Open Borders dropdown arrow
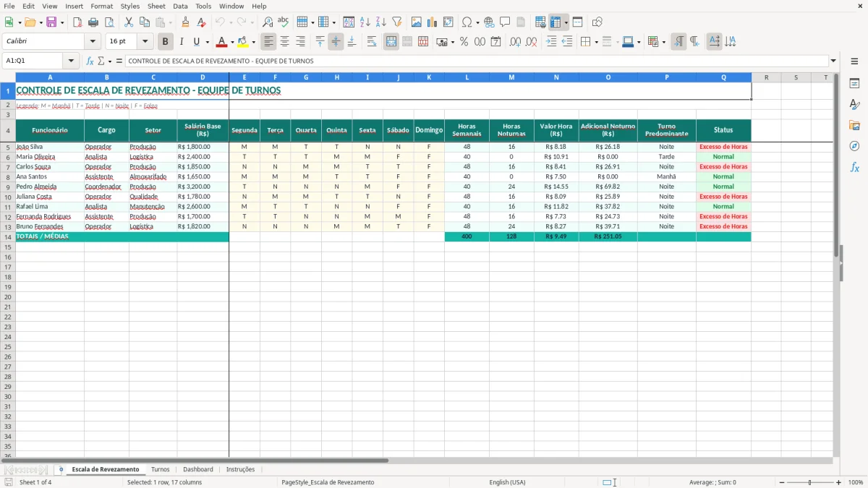The image size is (868, 488). (x=596, y=42)
